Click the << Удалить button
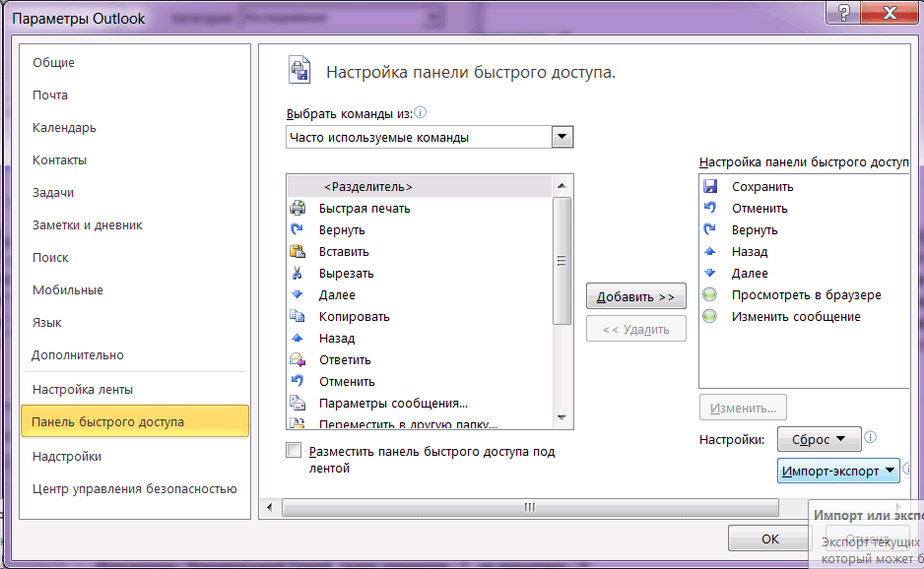Screen dimensions: 924x569 [x=635, y=329]
